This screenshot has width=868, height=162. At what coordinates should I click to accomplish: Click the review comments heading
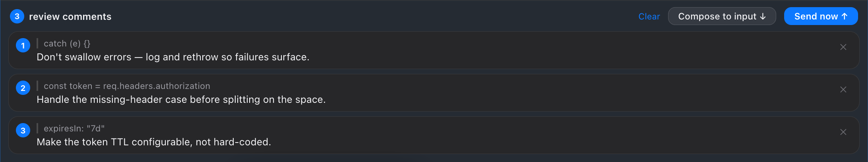(70, 17)
